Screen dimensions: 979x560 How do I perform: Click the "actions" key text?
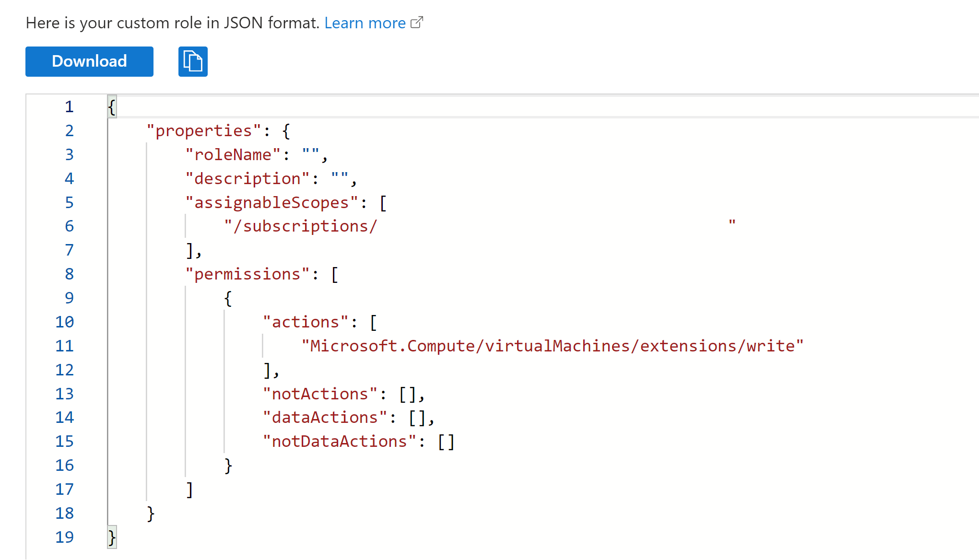pos(305,322)
